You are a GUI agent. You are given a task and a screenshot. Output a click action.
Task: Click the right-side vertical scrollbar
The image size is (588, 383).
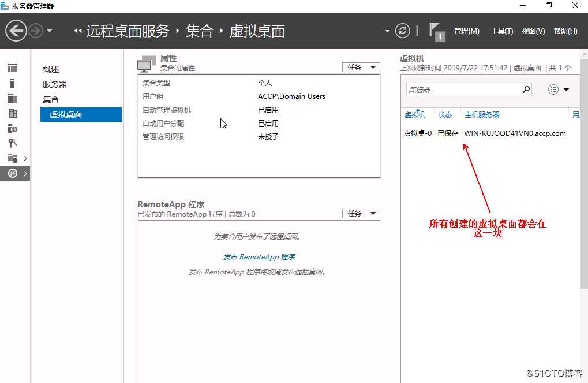(x=584, y=173)
